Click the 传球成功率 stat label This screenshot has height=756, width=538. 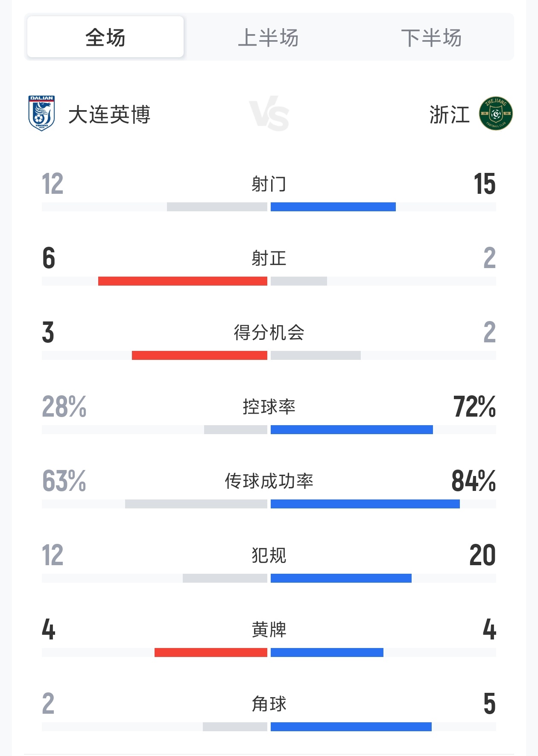pyautogui.click(x=269, y=481)
